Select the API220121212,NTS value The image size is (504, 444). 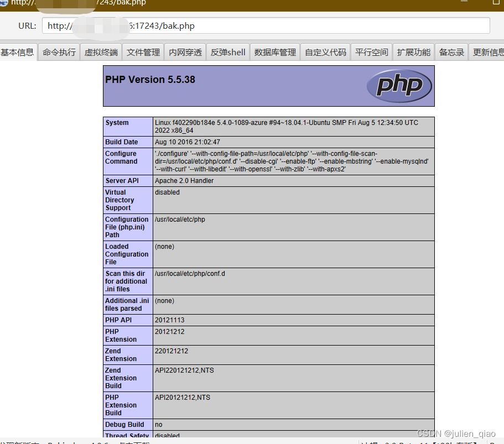tap(184, 370)
